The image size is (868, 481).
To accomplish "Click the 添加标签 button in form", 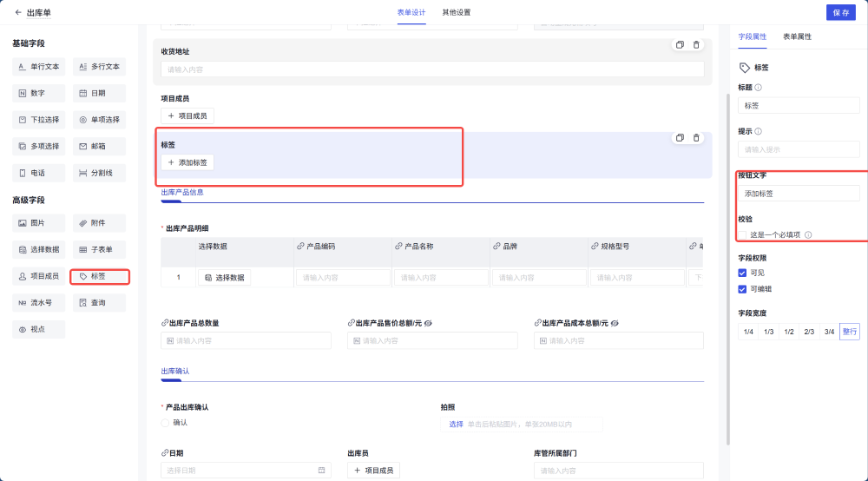I will tap(188, 162).
